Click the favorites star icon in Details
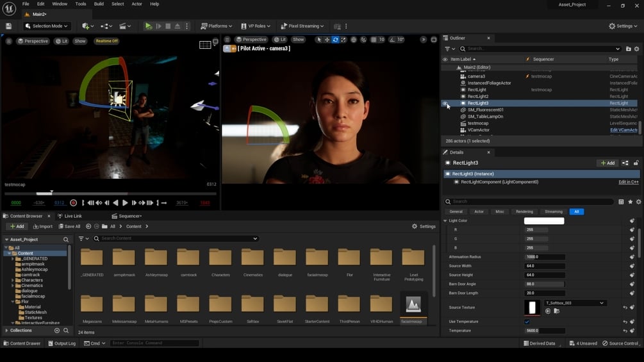The width and height of the screenshot is (644, 362). pyautogui.click(x=630, y=202)
